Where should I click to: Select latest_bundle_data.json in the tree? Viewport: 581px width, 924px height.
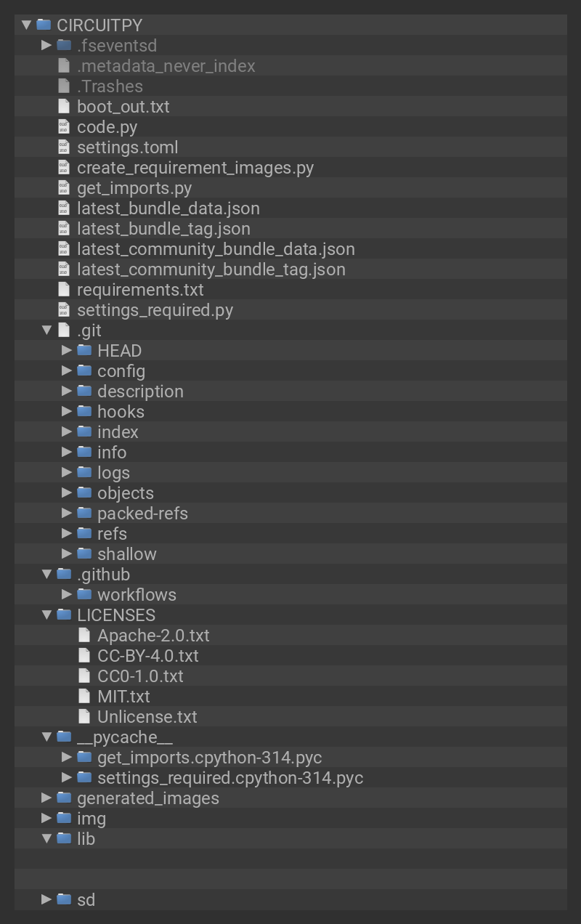coord(168,208)
